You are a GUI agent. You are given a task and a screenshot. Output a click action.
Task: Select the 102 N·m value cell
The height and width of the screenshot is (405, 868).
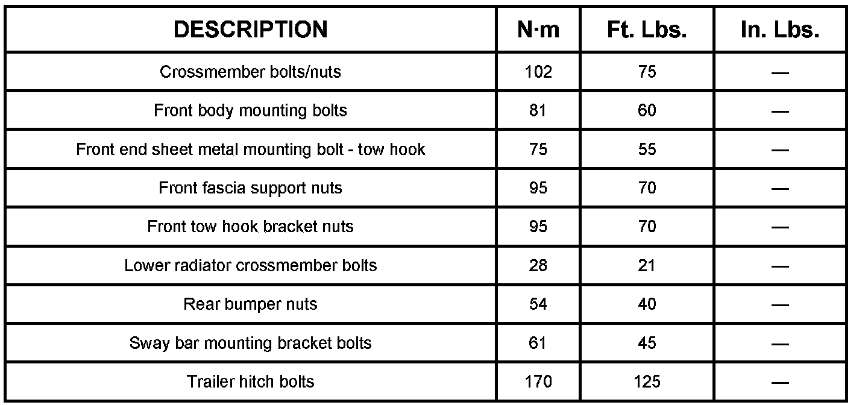538,72
